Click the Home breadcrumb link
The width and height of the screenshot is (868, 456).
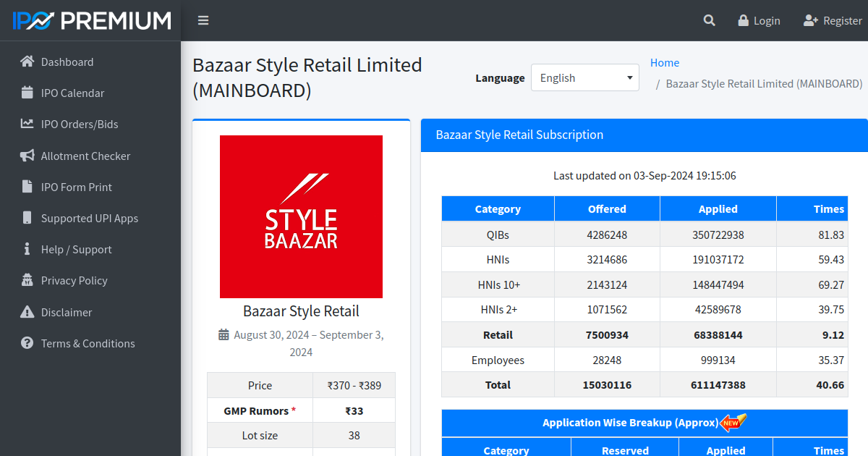coord(664,62)
